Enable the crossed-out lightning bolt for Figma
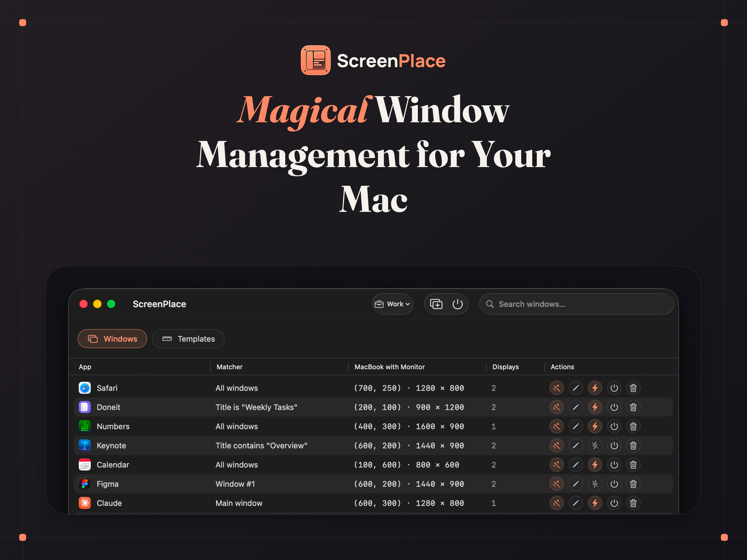The height and width of the screenshot is (560, 747). (x=595, y=484)
